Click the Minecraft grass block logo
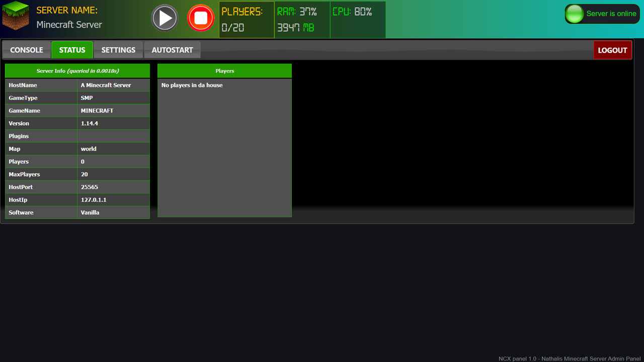 click(15, 16)
